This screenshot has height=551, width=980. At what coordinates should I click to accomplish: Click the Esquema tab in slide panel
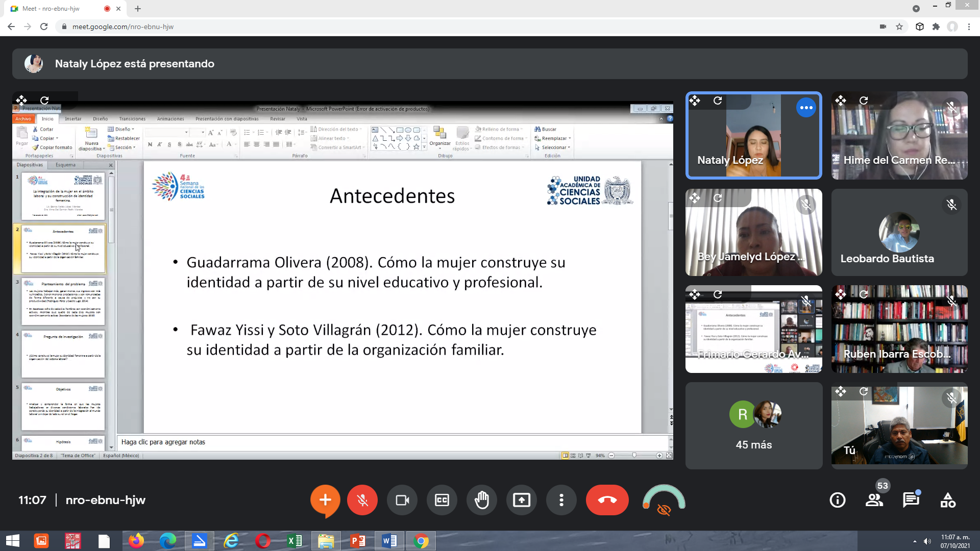[65, 165]
